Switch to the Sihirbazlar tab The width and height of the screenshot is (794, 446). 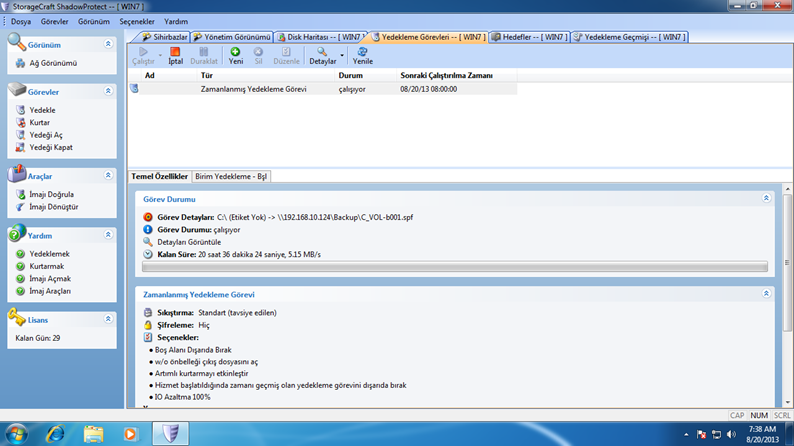[164, 37]
